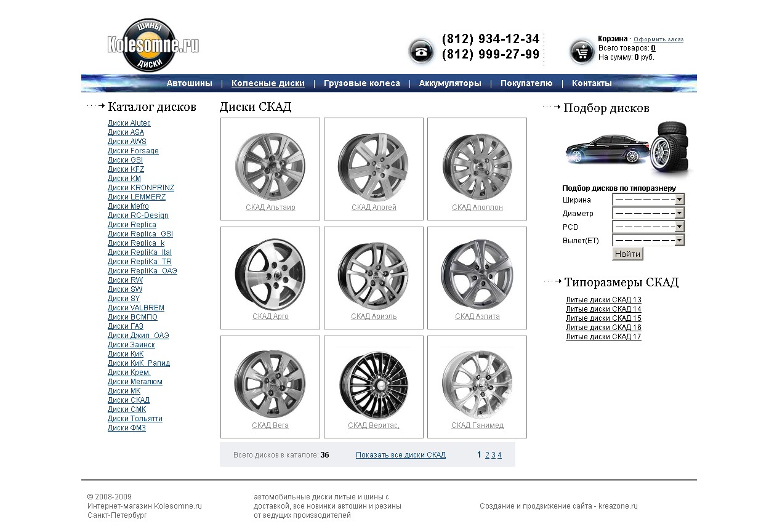The width and height of the screenshot is (777, 532).
Task: Open the СКАД Аэлита wheel image
Action: [x=477, y=274]
